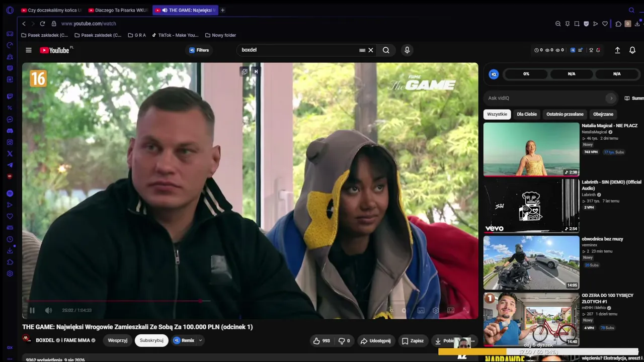
Task: Switch to the Czy doczekaliśmy końca browser tab
Action: coord(51,10)
